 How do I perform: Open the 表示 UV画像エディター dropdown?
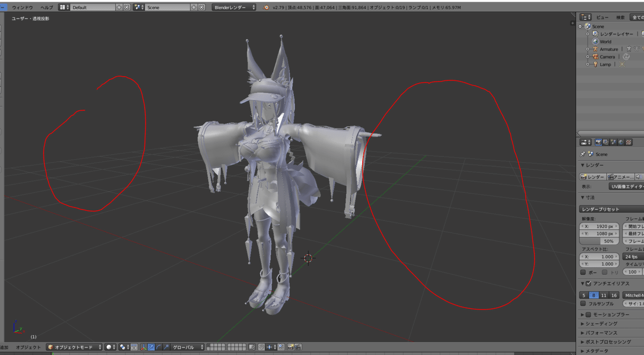pos(626,187)
